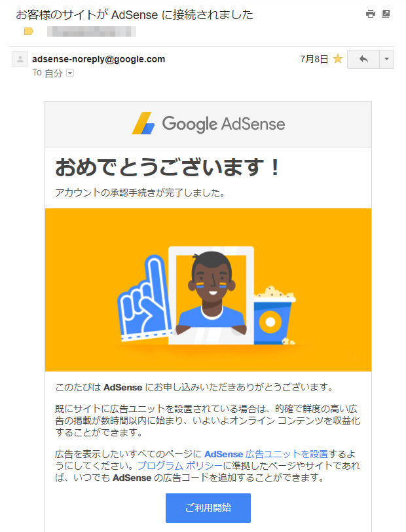This screenshot has height=532, width=406.
Task: Click the print email icon
Action: (x=371, y=14)
